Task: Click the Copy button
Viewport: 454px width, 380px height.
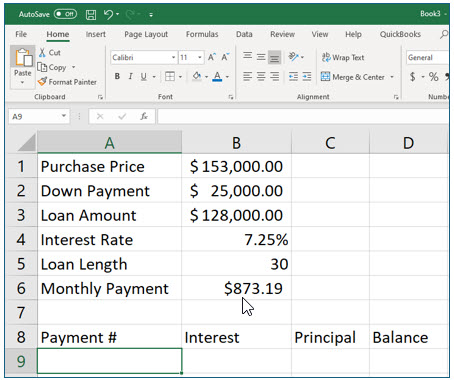Action: tap(52, 67)
